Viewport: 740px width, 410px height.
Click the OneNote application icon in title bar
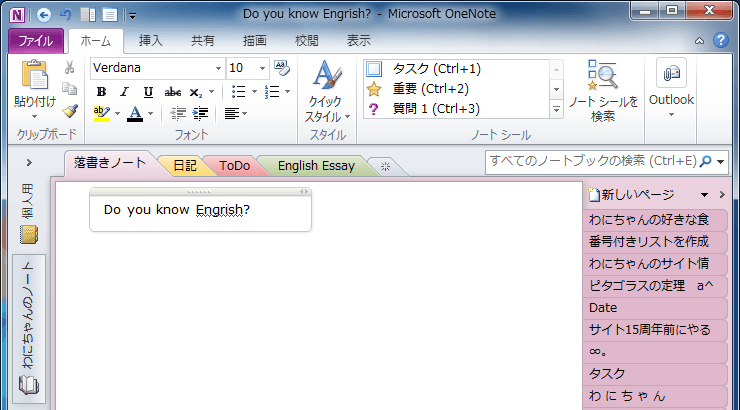tap(17, 15)
